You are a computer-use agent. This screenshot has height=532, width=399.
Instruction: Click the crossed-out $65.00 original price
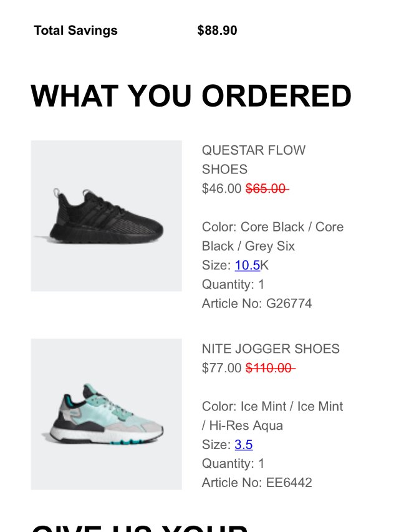click(x=267, y=188)
